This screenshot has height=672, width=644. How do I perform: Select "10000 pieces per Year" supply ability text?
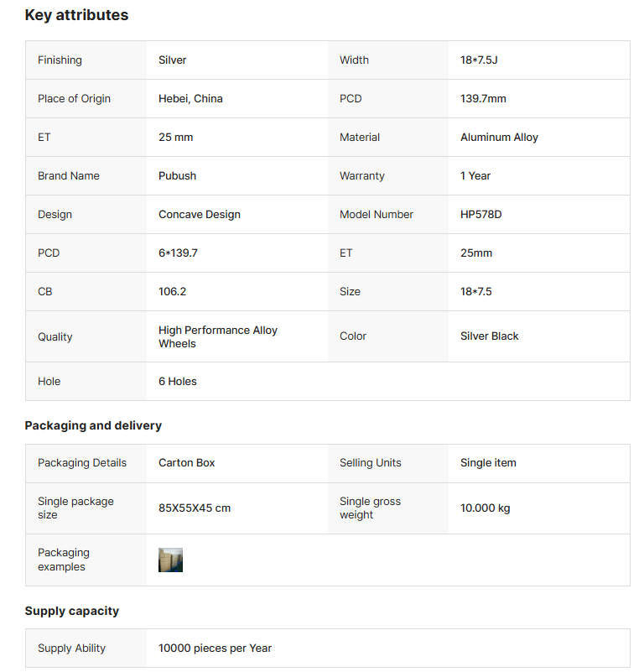click(x=215, y=649)
